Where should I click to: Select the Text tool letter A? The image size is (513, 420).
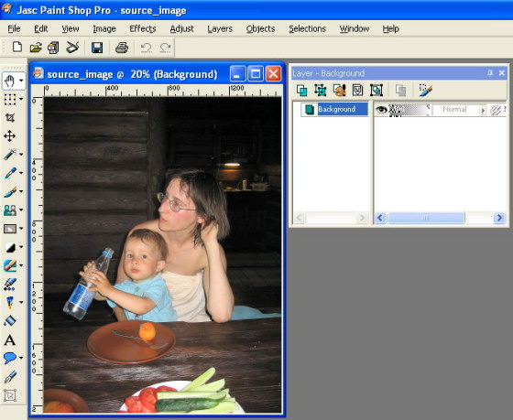(10, 339)
